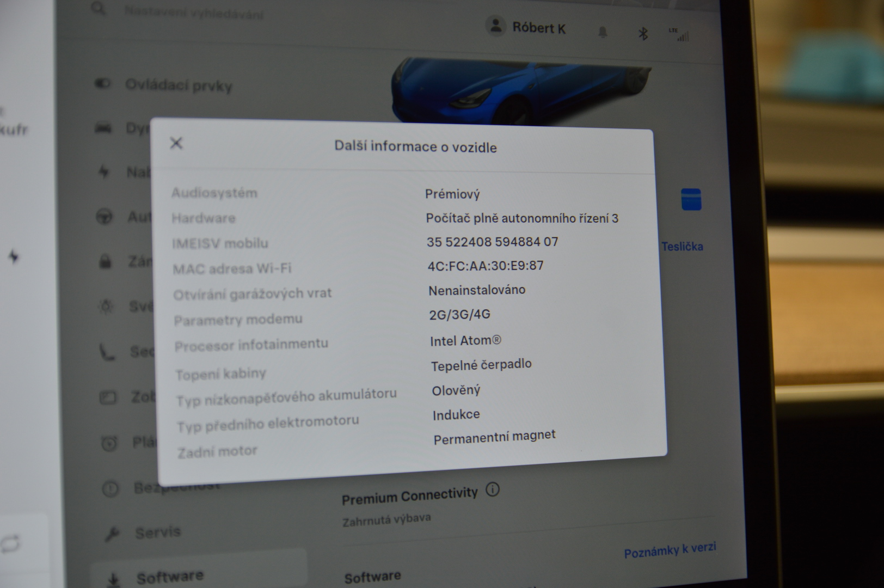884x588 pixels.
Task: Open Ovládací prvky settings menu
Action: click(x=179, y=85)
